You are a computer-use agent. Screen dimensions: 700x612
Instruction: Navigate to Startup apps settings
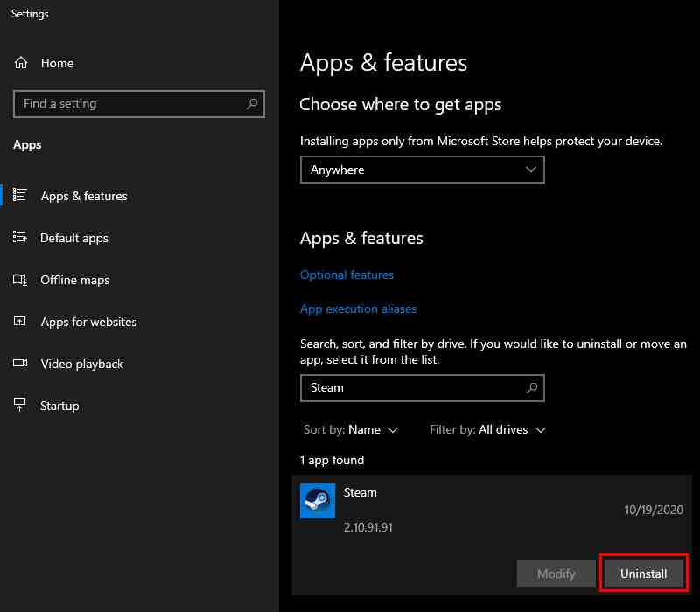click(x=59, y=406)
